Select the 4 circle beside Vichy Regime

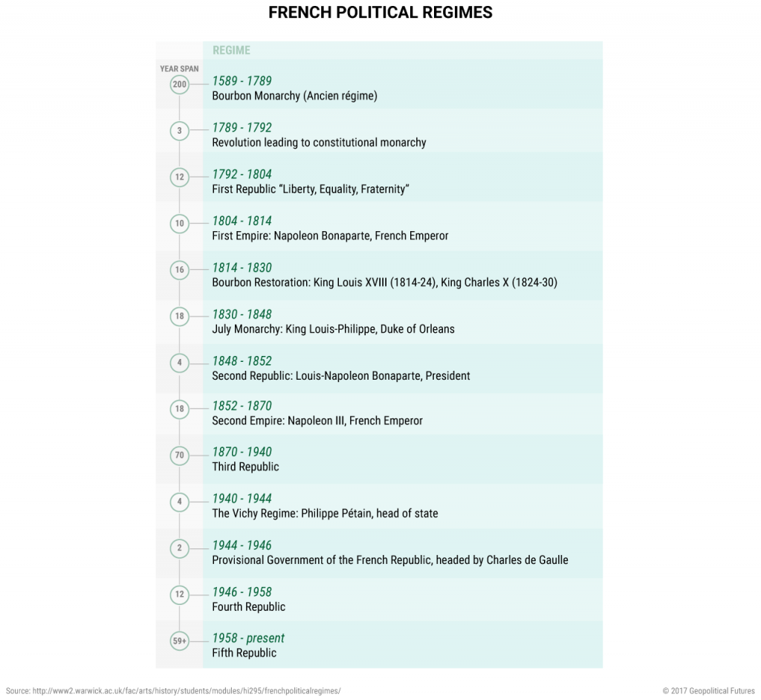pos(179,502)
